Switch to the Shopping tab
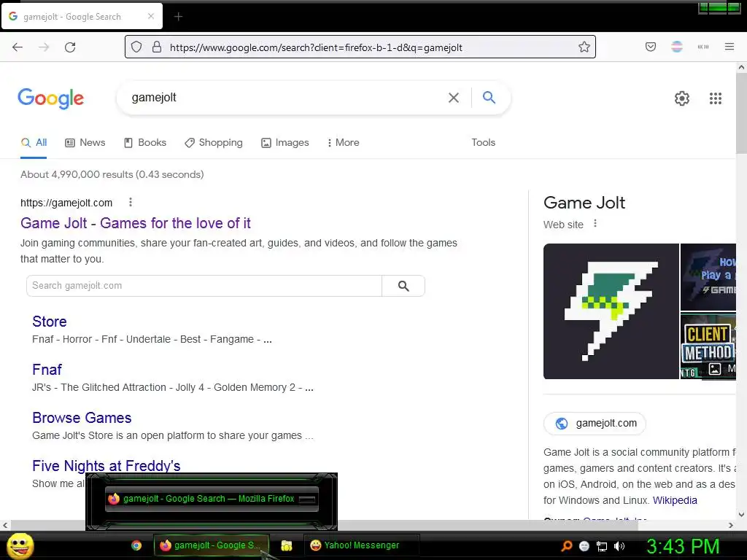The width and height of the screenshot is (747, 560). [214, 142]
